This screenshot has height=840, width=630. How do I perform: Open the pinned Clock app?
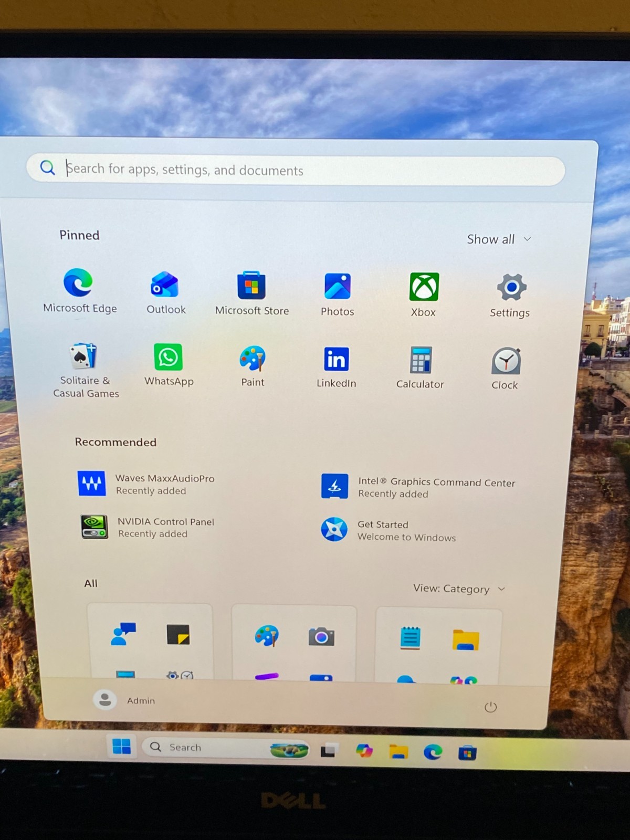click(506, 369)
